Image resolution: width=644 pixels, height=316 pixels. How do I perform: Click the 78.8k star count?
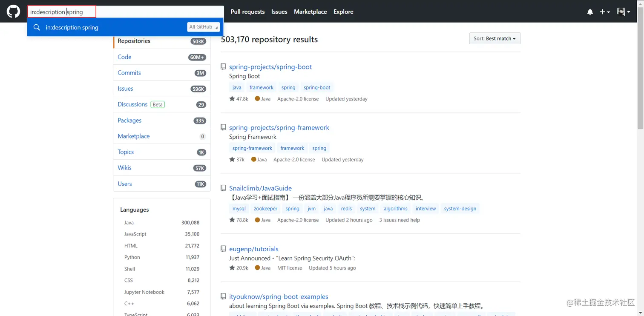pyautogui.click(x=239, y=220)
